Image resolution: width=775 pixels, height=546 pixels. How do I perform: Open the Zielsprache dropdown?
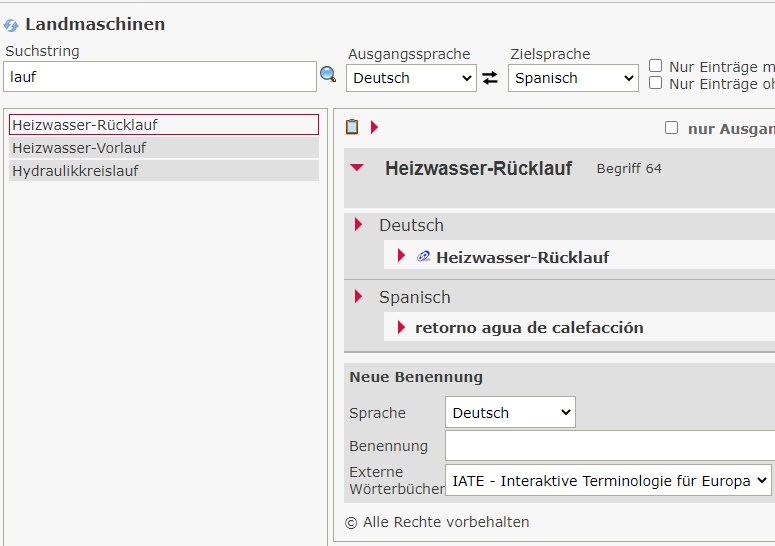coord(573,78)
